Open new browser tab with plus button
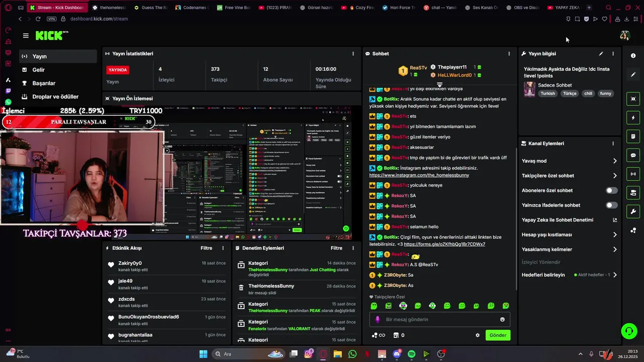The width and height of the screenshot is (644, 362). [x=589, y=8]
